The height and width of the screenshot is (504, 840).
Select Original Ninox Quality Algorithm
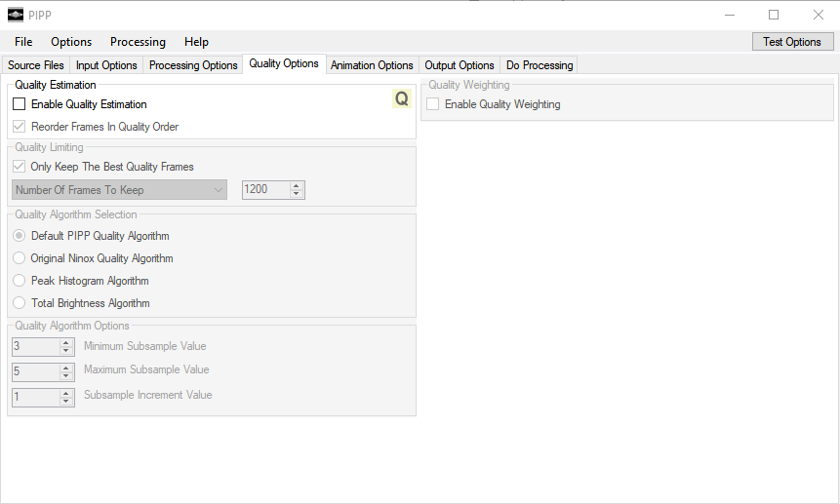(x=20, y=258)
